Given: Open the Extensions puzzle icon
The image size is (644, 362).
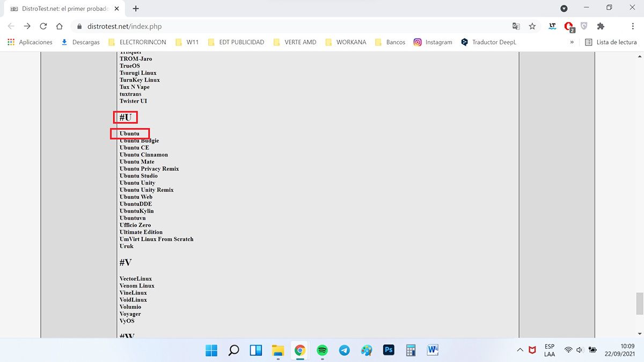Looking at the screenshot, I should click(x=601, y=26).
